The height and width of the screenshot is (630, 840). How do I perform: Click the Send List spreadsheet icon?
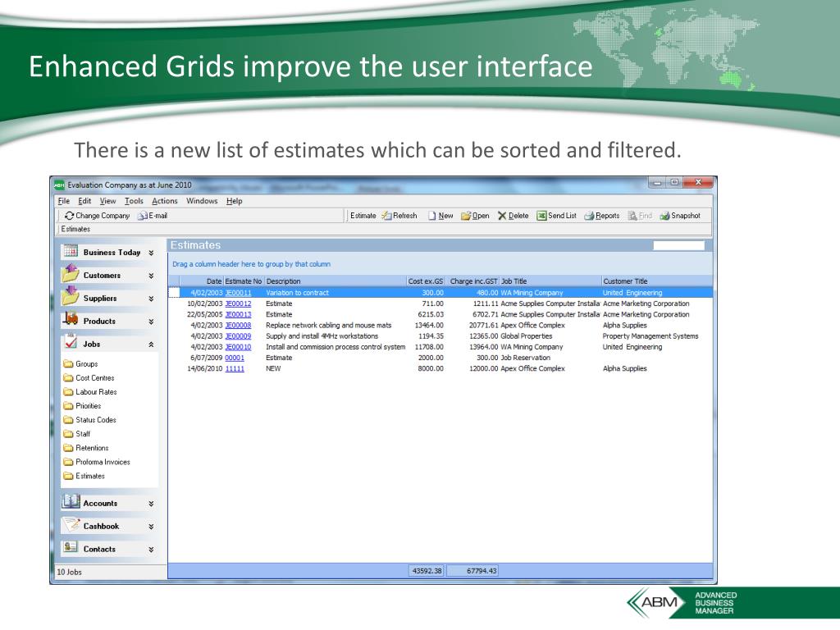(541, 216)
